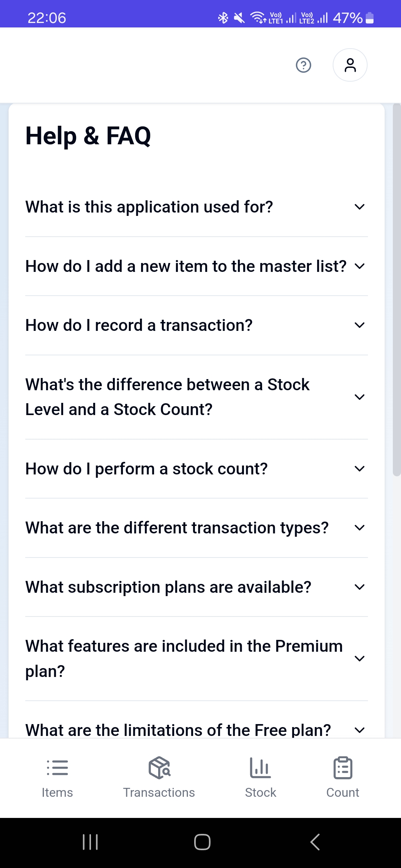Screen dimensions: 401x868
Task: Expand "How do I perform a stock count?"
Action: (x=196, y=469)
